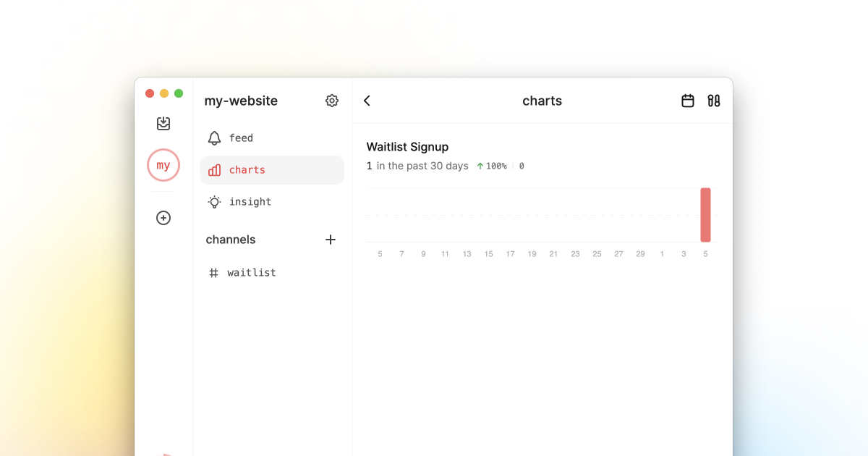Go back using the left chevron

click(x=367, y=101)
